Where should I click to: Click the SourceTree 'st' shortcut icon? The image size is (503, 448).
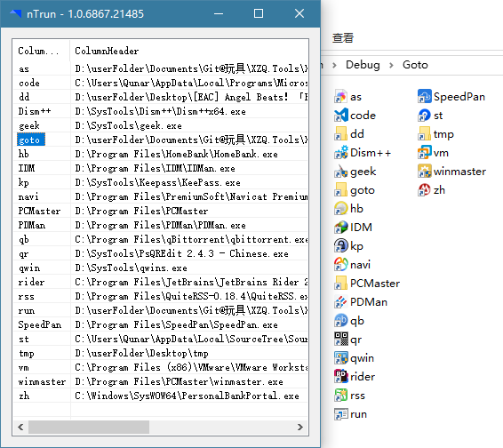point(425,116)
